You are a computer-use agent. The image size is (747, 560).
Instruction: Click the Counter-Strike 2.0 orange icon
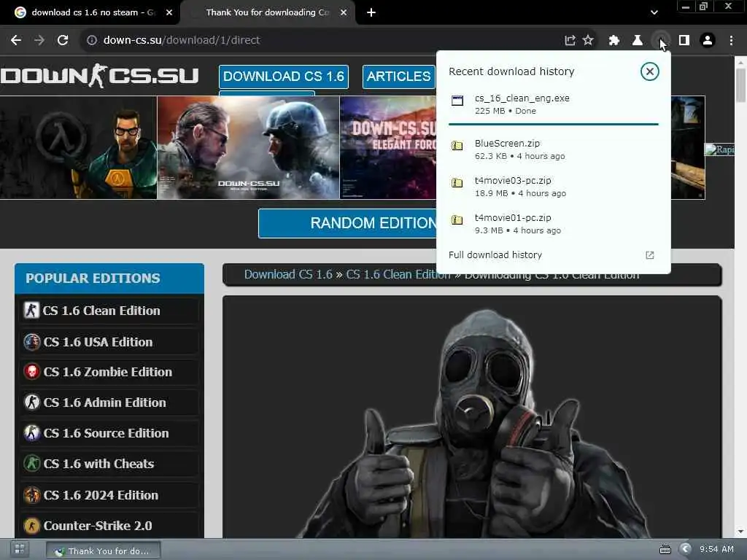tap(32, 526)
